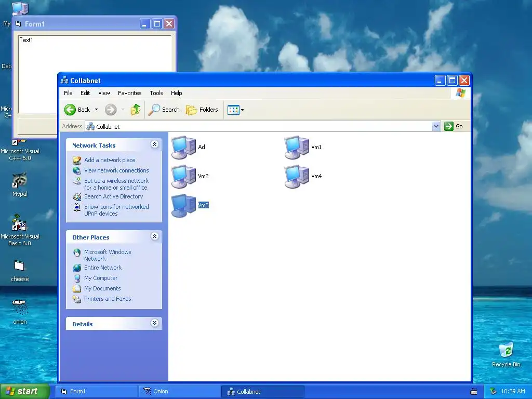Open My Documents in Other Places

pos(102,288)
